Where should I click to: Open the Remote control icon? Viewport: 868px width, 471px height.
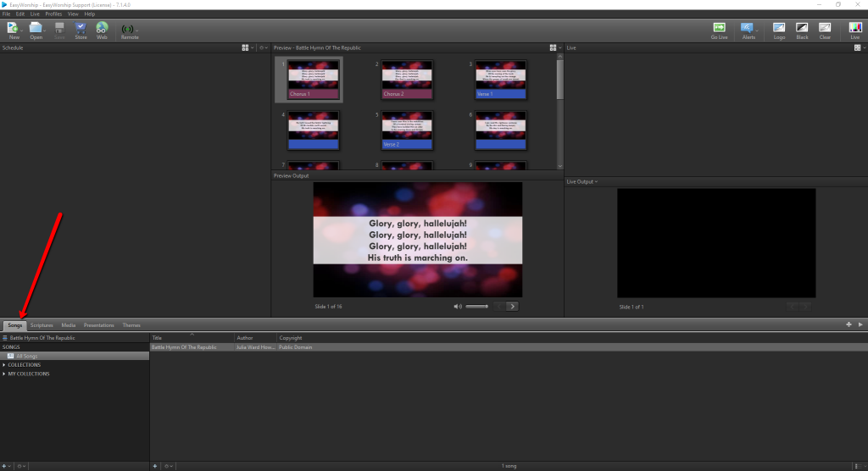130,31
